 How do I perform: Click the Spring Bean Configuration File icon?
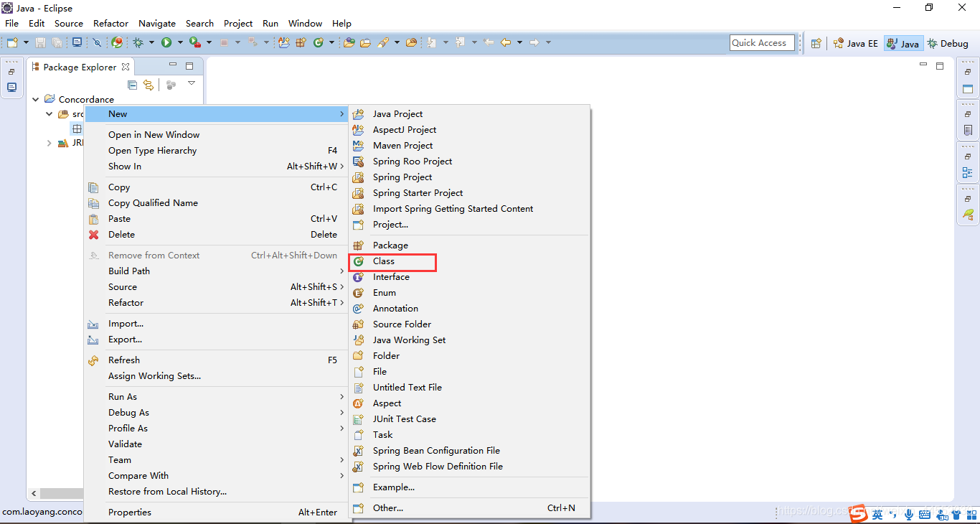[359, 451]
